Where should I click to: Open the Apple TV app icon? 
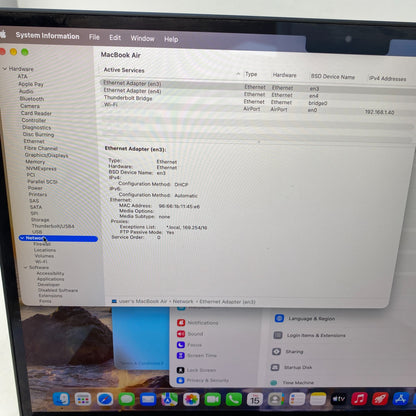(x=338, y=399)
